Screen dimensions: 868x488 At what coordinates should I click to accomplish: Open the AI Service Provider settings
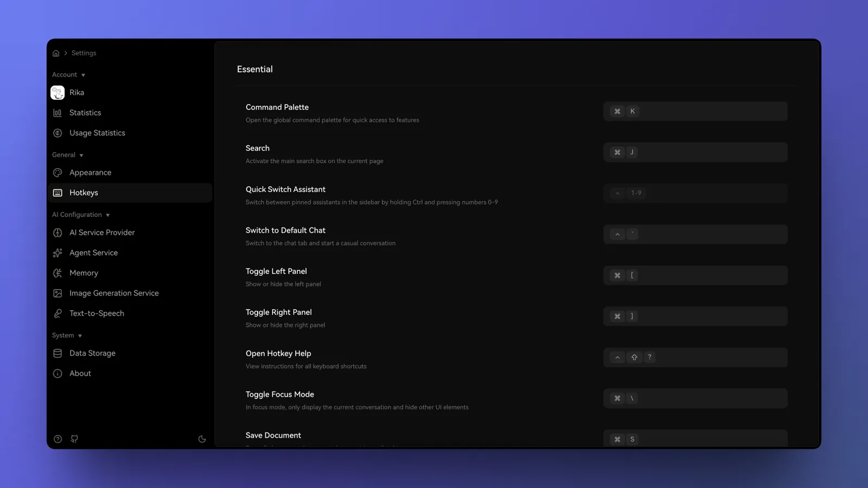[x=102, y=233]
